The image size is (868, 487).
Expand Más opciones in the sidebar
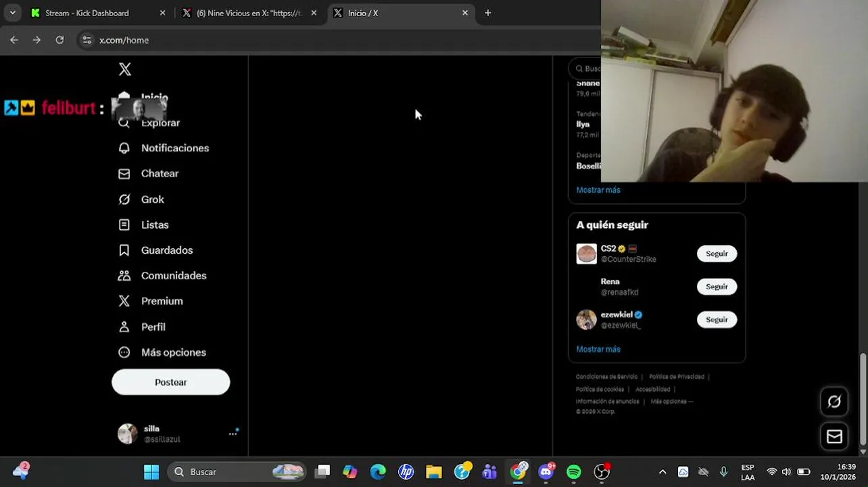tap(162, 352)
